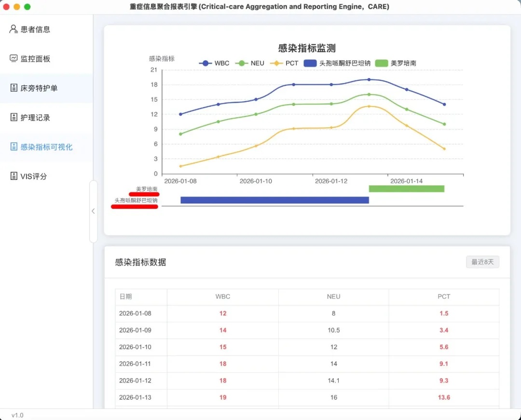
Task: Click WBC value 15 in 2026-01-10 row
Action: pos(223,347)
